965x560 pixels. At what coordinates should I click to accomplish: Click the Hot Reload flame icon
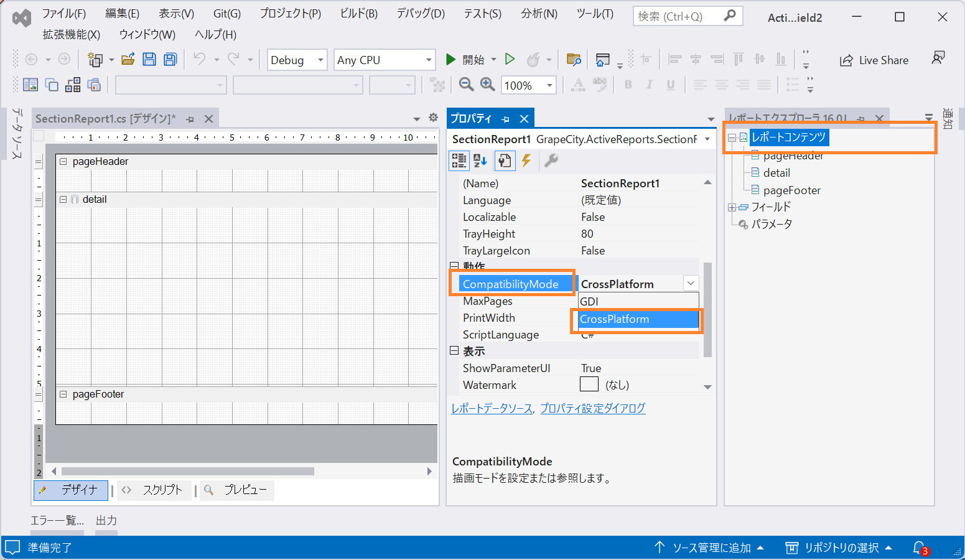(533, 60)
